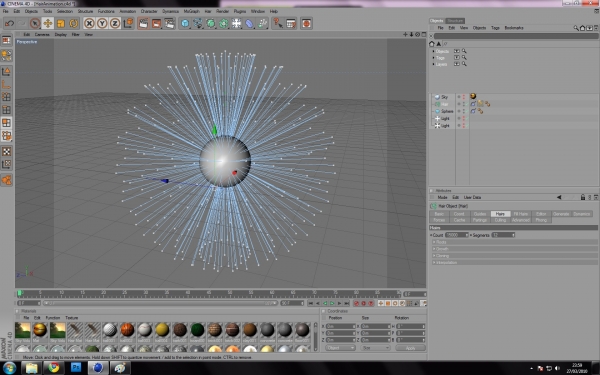600x375 pixels.
Task: Expand the Layers filter row
Action: [x=434, y=64]
